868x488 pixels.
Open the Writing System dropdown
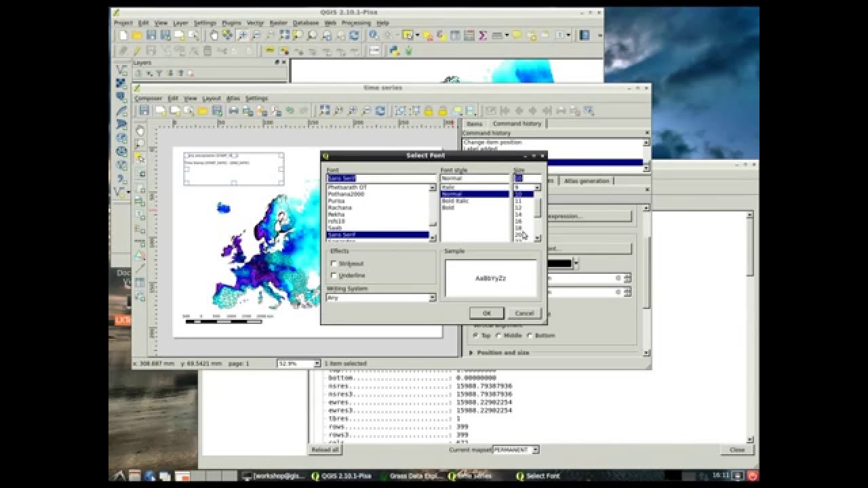coord(381,298)
